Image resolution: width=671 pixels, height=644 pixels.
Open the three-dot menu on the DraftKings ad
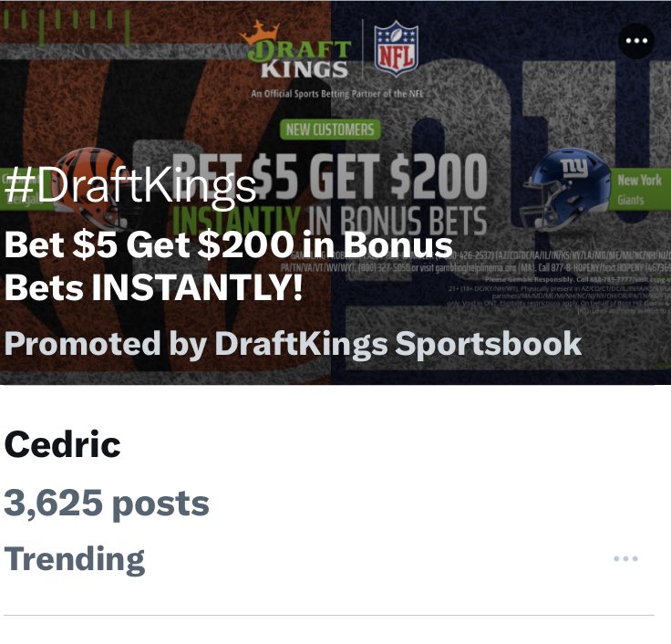click(636, 41)
